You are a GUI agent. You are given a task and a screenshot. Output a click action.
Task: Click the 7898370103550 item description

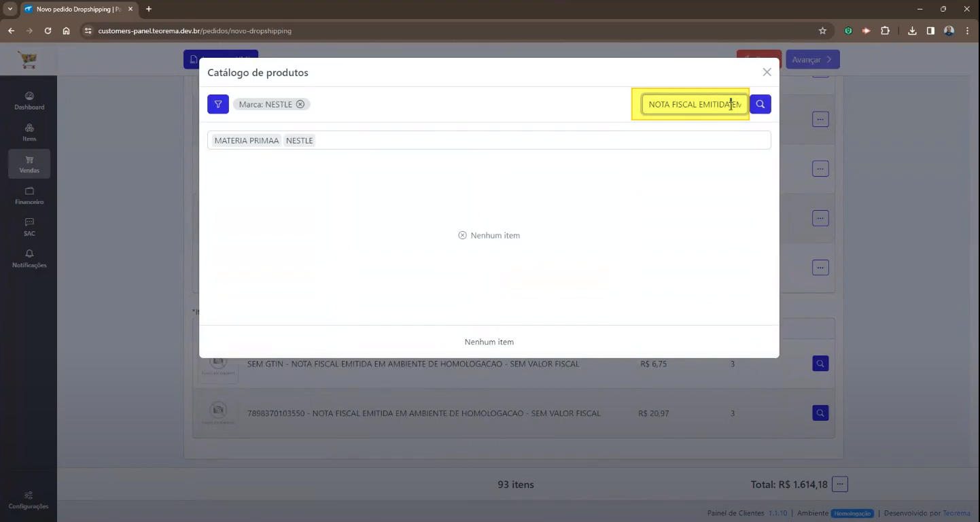coord(424,413)
